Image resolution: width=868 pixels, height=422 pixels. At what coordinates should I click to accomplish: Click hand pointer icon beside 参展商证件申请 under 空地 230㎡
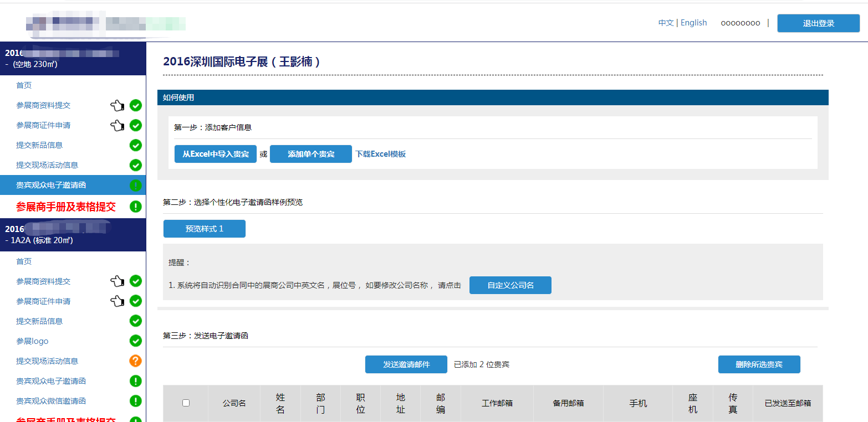pyautogui.click(x=117, y=125)
